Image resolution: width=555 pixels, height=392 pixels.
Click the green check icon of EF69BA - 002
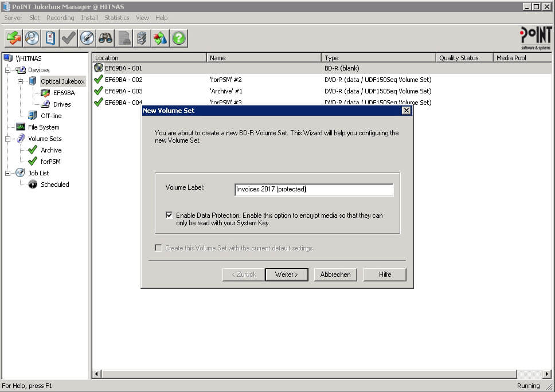click(x=99, y=79)
